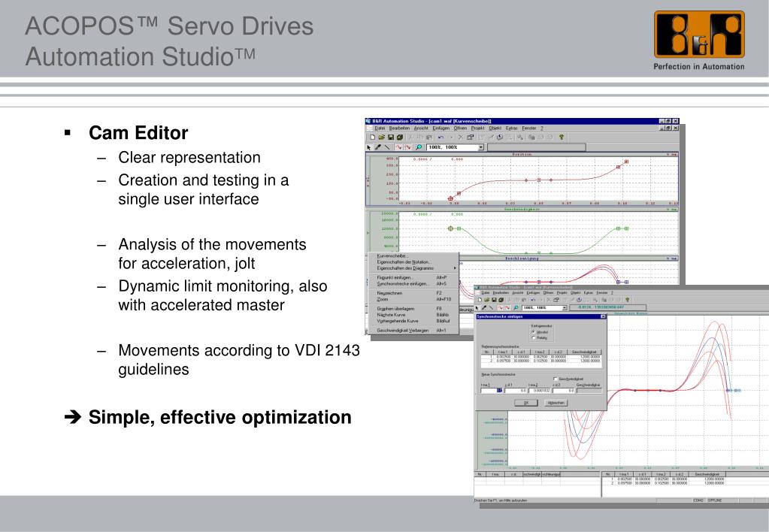This screenshot has height=532, width=769.
Task: Select second red curve tool in upper window
Action: point(408,147)
